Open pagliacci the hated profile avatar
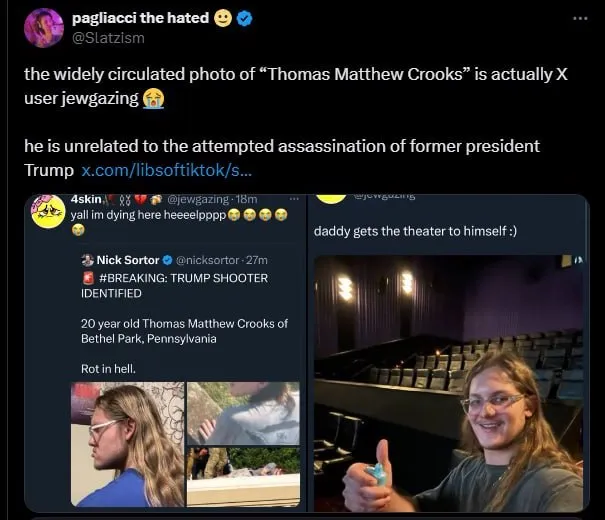 tap(44, 28)
